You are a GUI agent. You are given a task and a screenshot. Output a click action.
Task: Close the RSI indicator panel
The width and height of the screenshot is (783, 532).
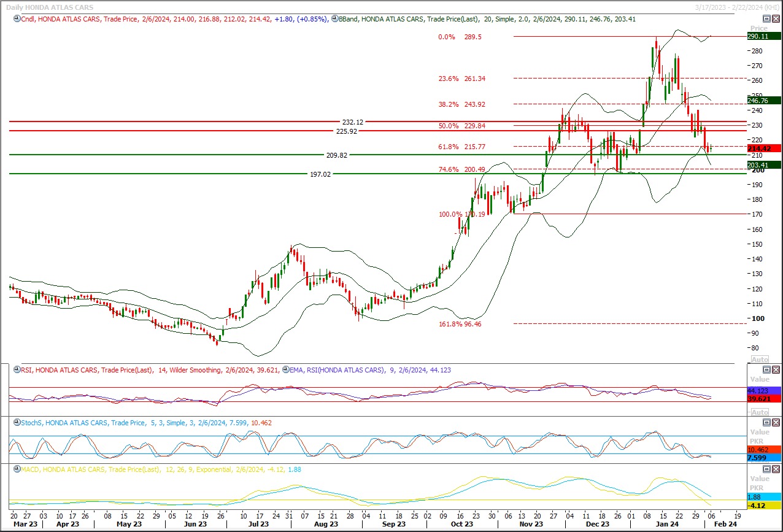pyautogui.click(x=776, y=369)
